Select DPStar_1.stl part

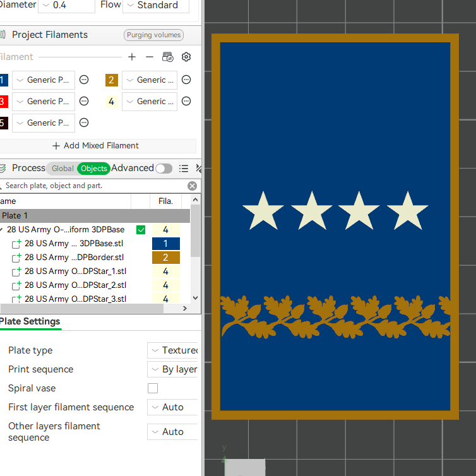[75, 271]
